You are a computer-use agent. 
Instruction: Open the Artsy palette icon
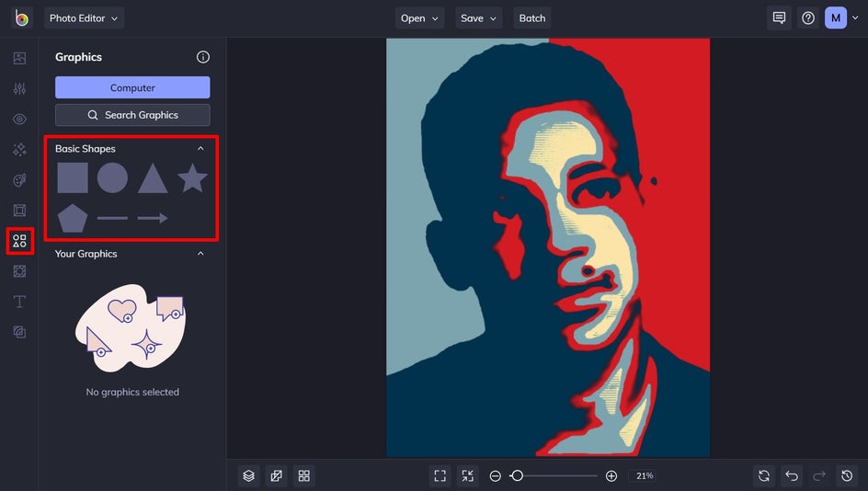coord(19,180)
